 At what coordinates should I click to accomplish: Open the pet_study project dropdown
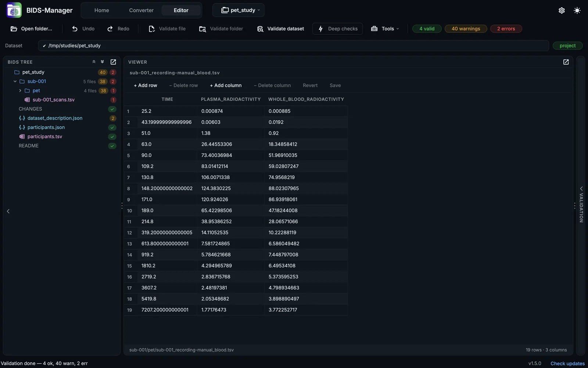[239, 10]
